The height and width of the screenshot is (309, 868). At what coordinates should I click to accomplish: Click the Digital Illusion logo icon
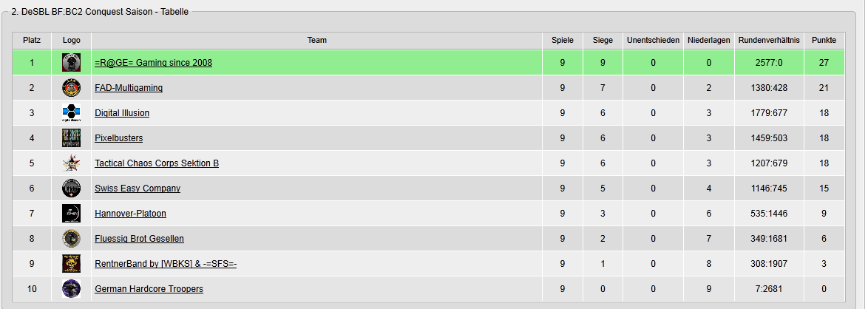click(72, 113)
